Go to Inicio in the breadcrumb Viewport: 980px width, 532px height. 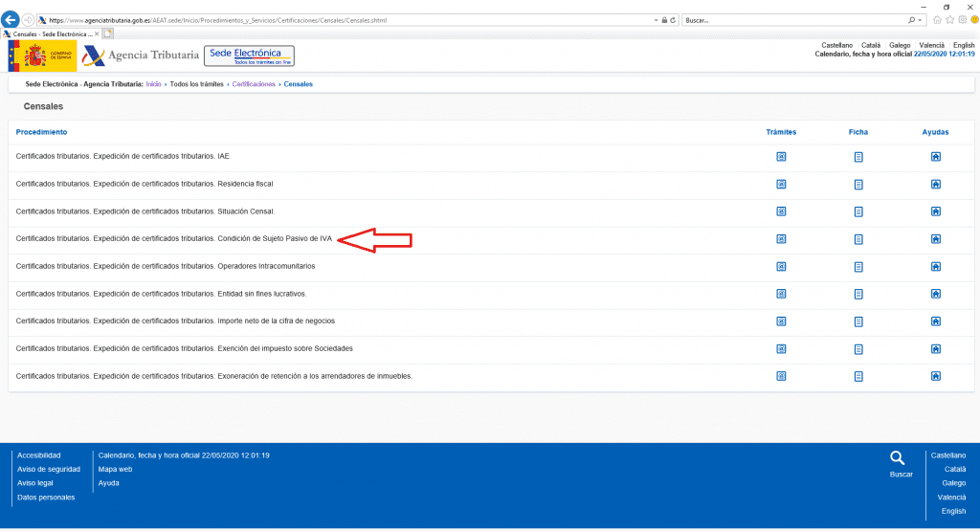tap(153, 84)
